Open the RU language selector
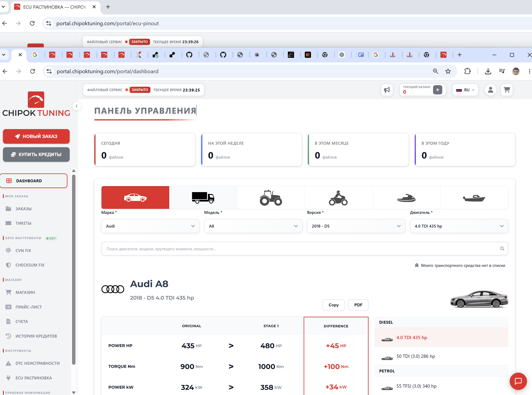532x395 pixels. 465,90
